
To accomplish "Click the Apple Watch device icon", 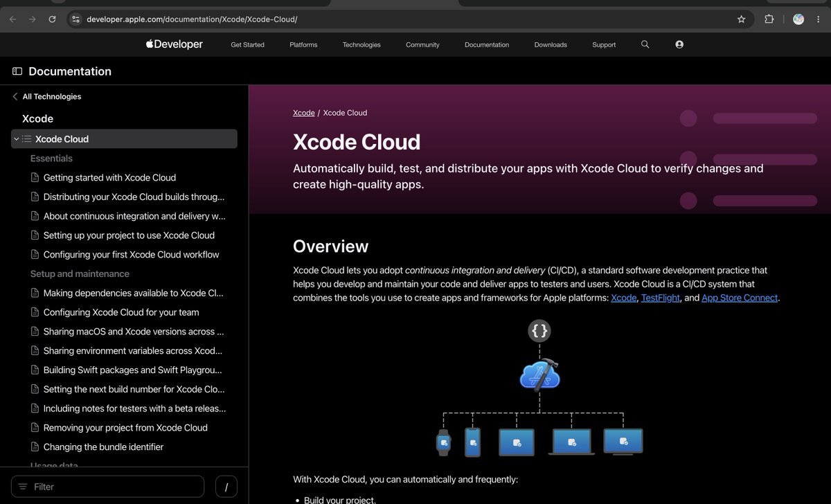I will (443, 442).
